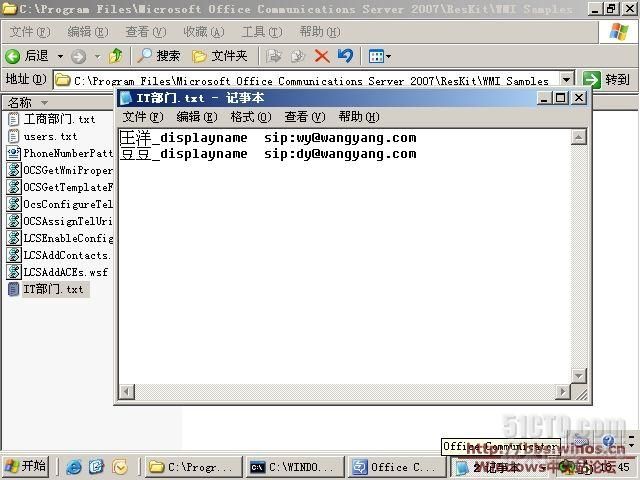The height and width of the screenshot is (480, 640).
Task: Open Notepad 编辑(E) menu
Action: coord(197,117)
